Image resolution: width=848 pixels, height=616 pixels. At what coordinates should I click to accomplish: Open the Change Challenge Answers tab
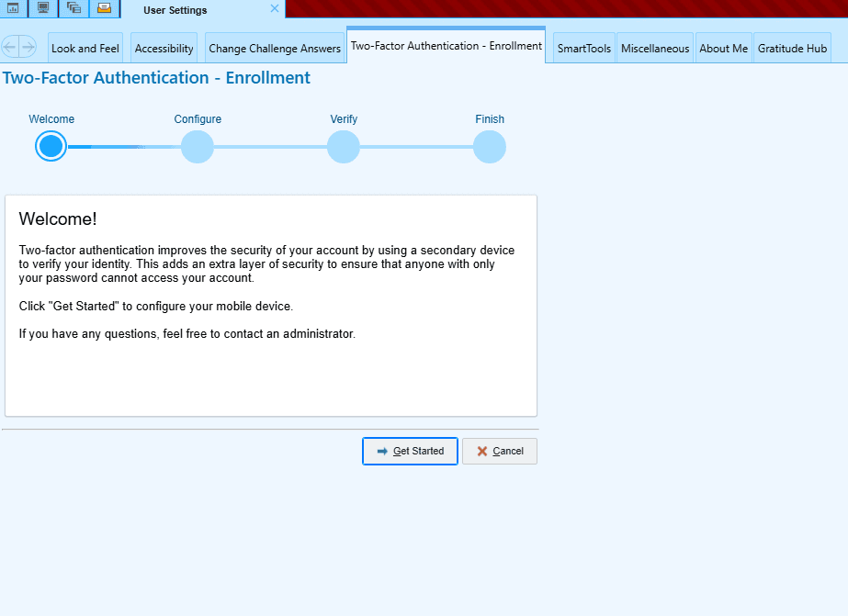click(x=275, y=49)
